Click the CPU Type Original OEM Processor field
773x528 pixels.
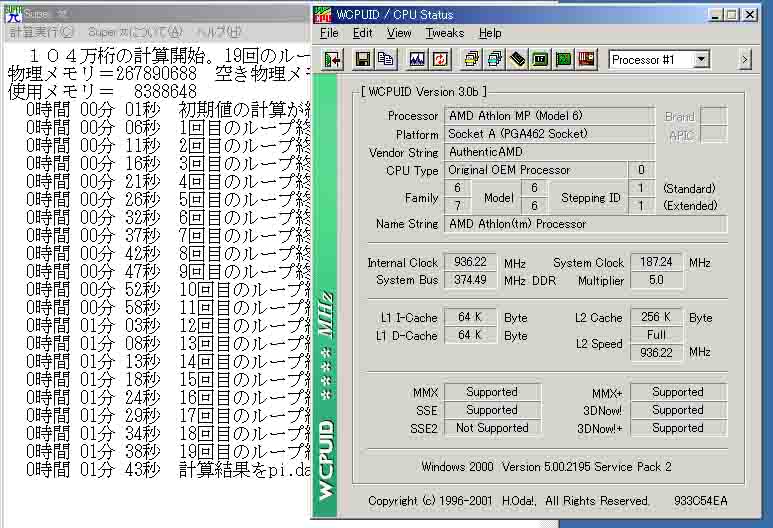click(536, 170)
